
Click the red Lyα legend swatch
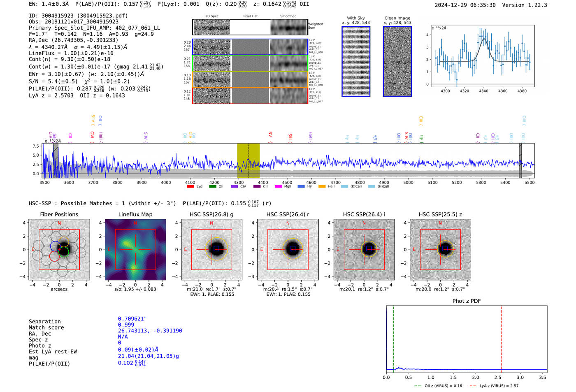[x=190, y=186]
